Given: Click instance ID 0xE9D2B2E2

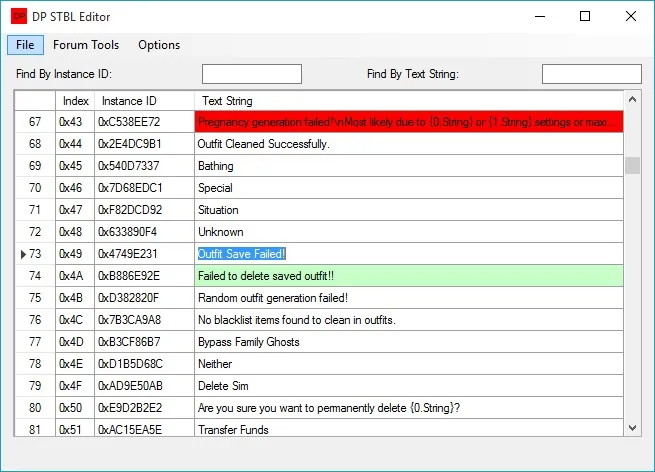Looking at the screenshot, I should (x=145, y=408).
